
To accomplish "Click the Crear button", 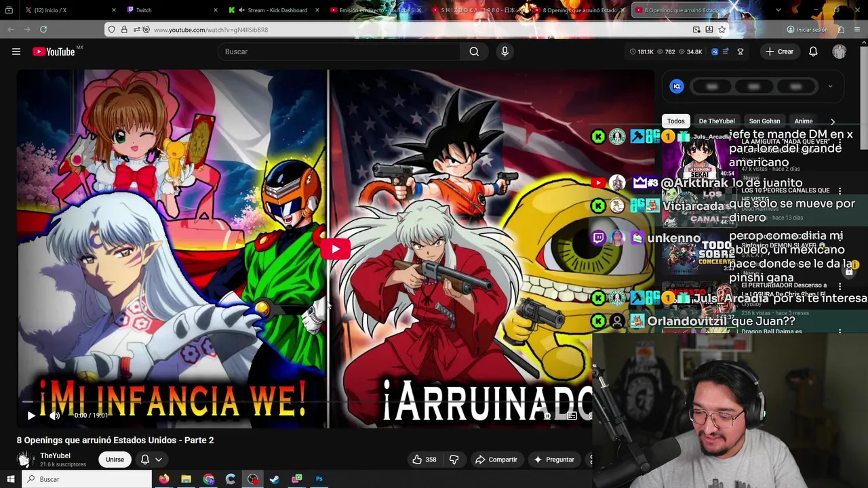I will tap(779, 52).
